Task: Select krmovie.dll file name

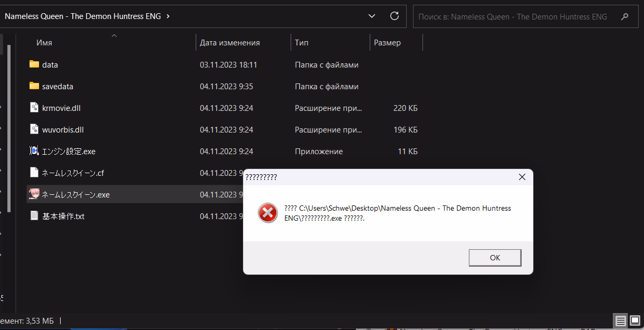Action: coord(61,108)
